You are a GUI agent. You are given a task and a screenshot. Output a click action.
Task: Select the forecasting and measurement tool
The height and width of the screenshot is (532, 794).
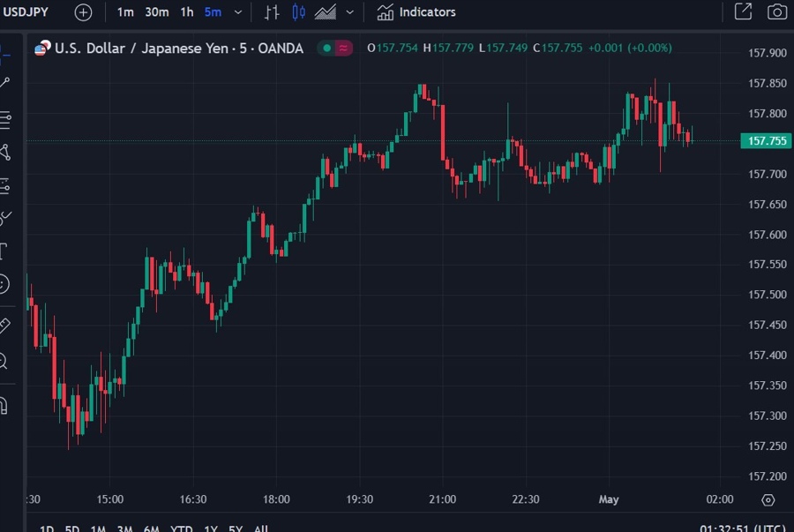[5, 186]
